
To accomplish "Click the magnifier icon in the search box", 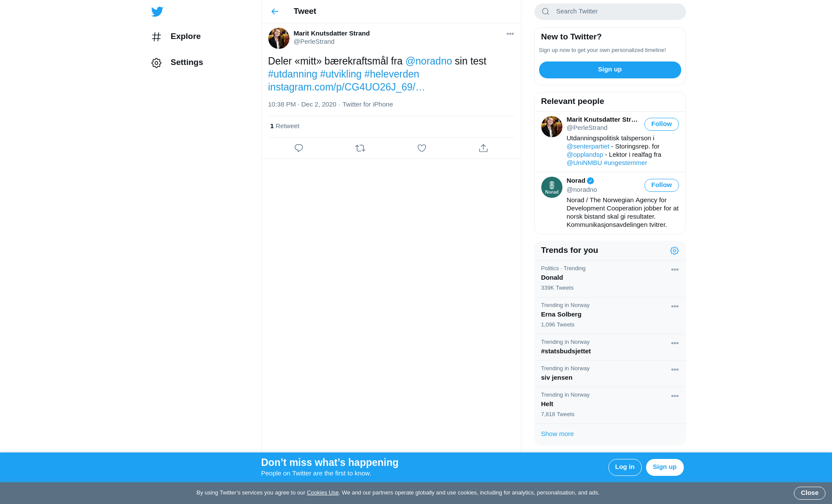I will click(x=546, y=12).
